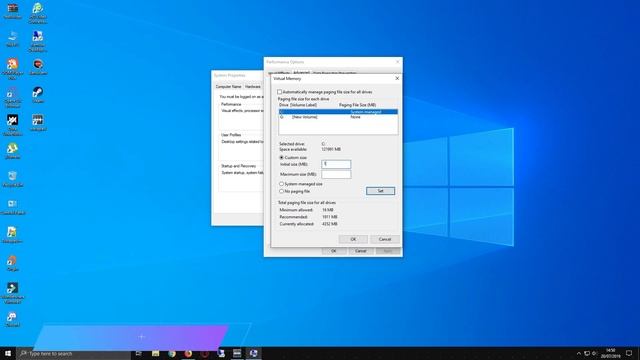The width and height of the screenshot is (640, 360).
Task: Open Hardware tab in System Properties
Action: click(253, 87)
